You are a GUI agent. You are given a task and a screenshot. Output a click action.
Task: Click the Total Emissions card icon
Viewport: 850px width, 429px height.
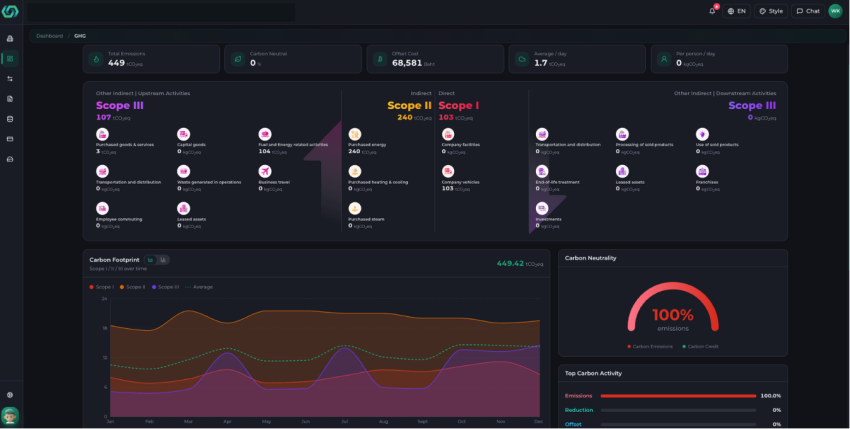point(96,59)
